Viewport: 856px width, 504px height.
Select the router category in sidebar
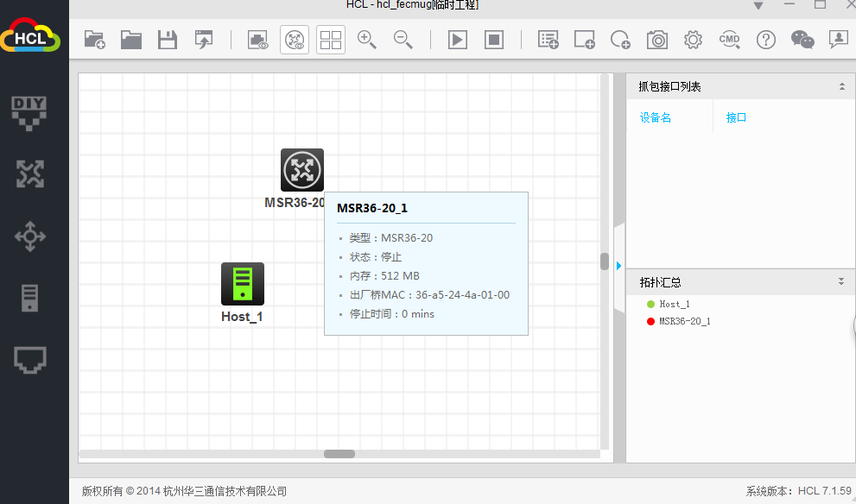[x=29, y=174]
